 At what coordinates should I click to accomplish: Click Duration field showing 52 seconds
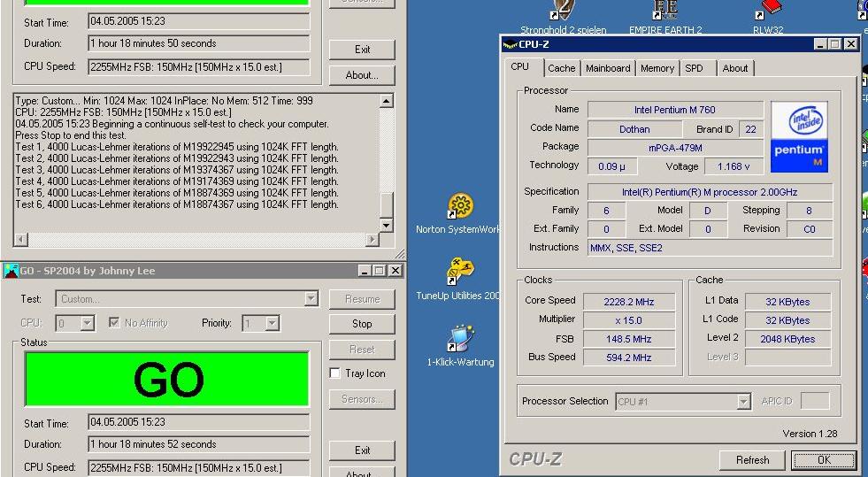199,444
